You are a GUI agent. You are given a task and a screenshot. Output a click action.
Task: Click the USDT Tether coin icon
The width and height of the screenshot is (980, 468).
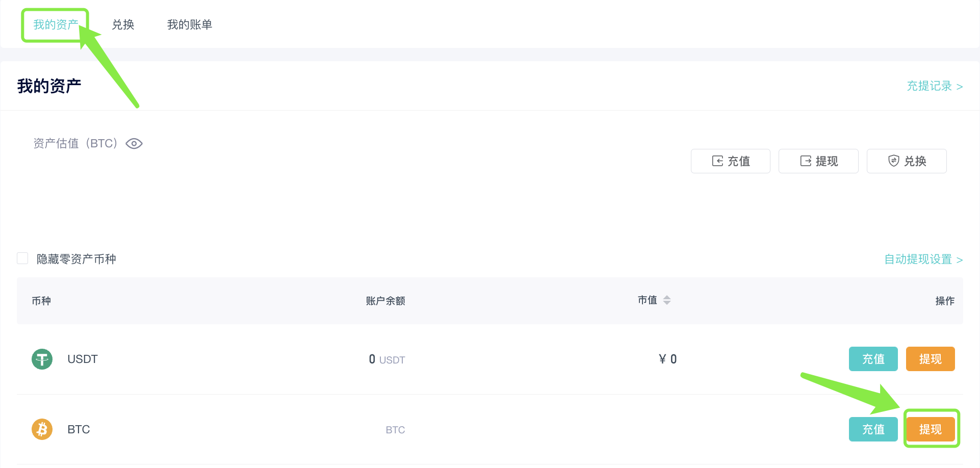[42, 359]
